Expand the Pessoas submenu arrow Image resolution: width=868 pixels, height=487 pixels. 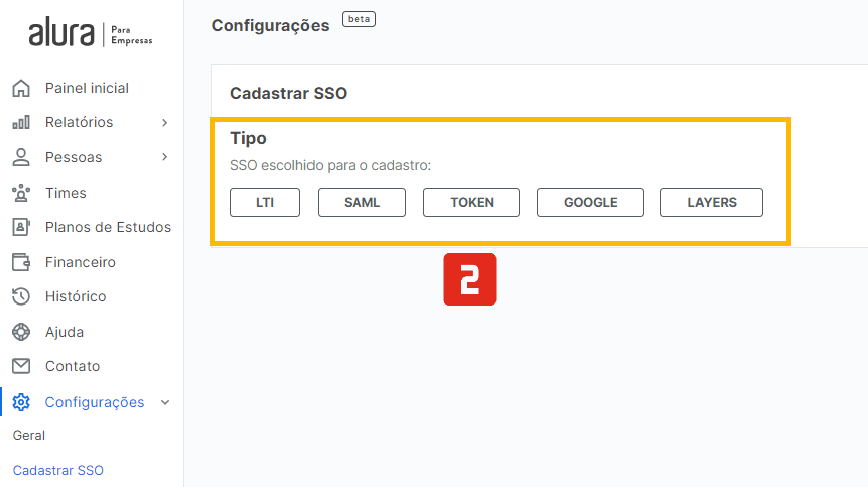[x=165, y=157]
